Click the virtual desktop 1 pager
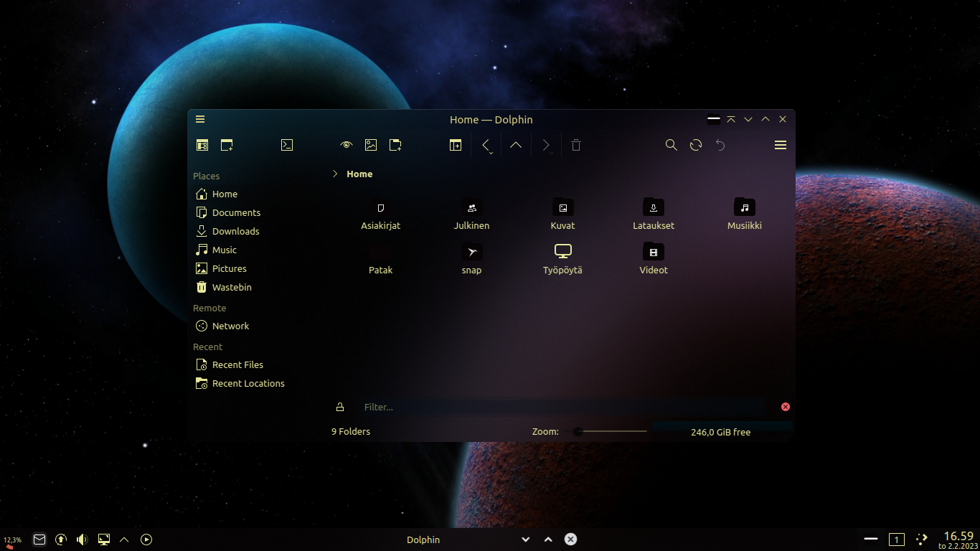 tap(896, 540)
